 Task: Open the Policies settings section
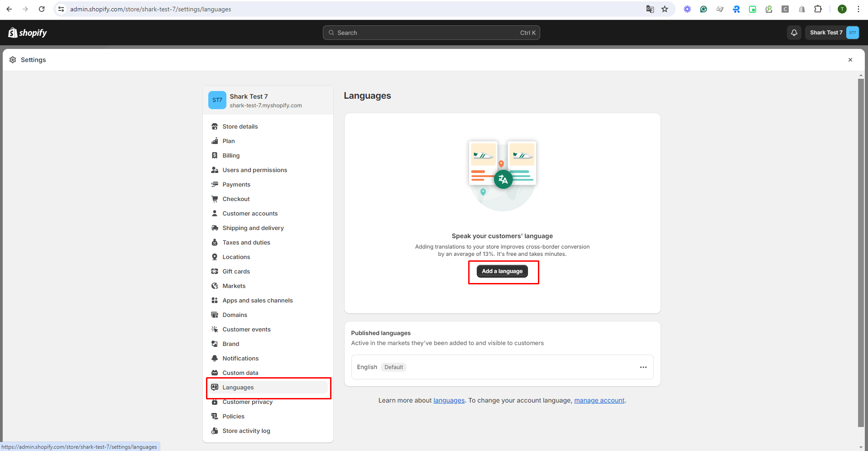point(234,416)
